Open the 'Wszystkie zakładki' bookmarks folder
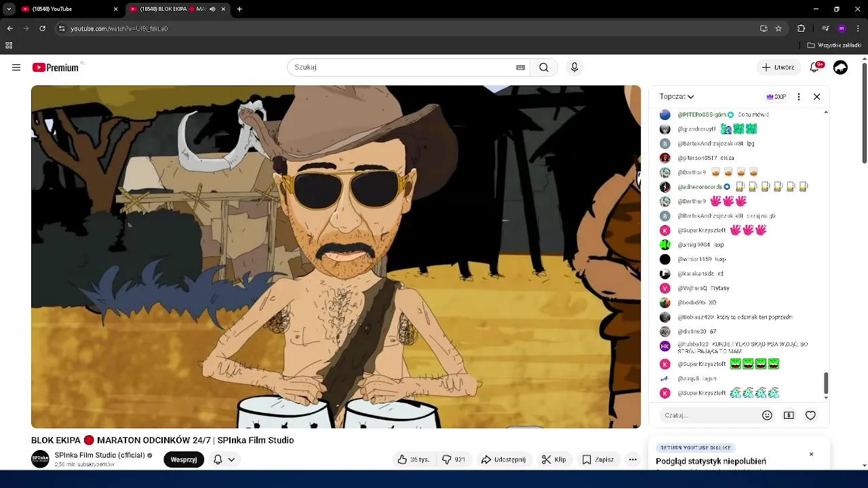 coord(834,45)
